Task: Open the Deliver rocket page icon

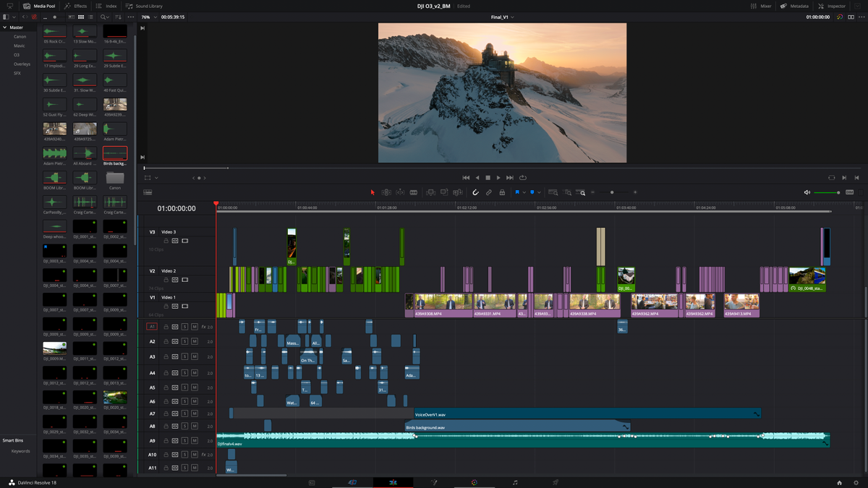Action: coord(556,482)
